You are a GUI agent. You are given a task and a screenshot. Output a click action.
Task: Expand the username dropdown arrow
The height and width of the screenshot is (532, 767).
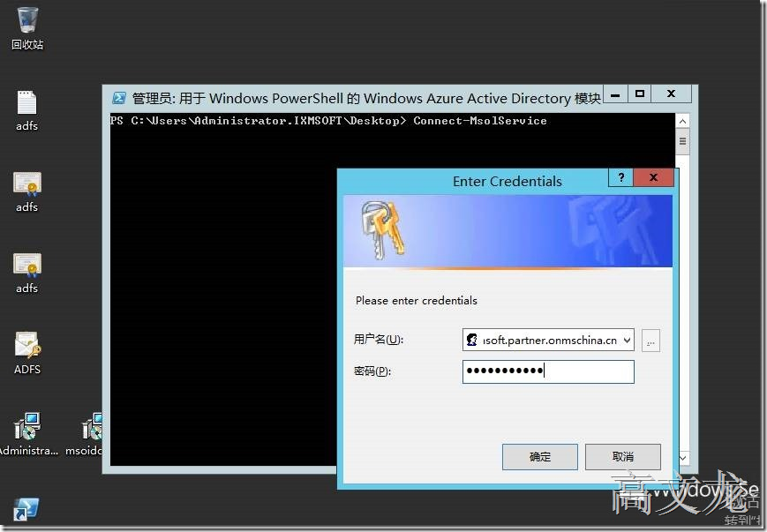click(627, 340)
